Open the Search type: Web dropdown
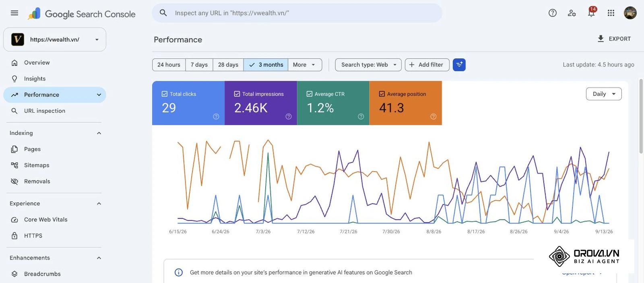644x283 pixels. 368,65
